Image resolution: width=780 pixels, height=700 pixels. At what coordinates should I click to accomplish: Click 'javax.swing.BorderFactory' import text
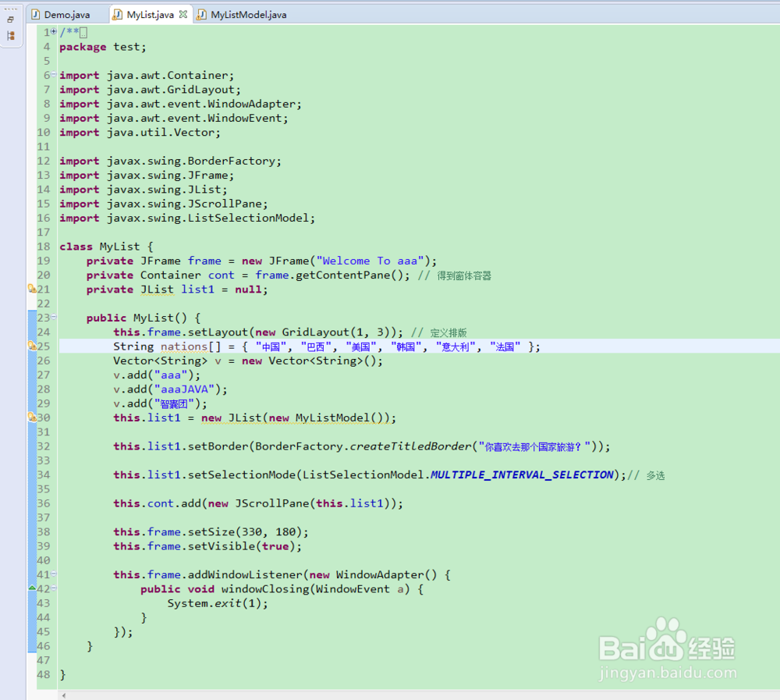pyautogui.click(x=191, y=161)
